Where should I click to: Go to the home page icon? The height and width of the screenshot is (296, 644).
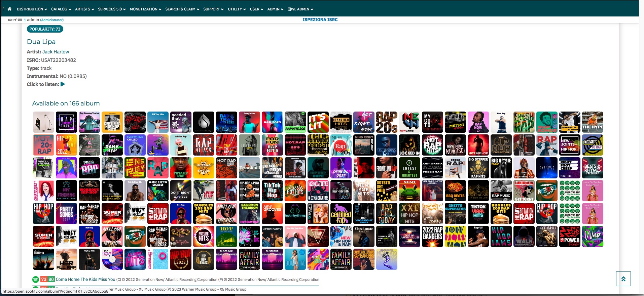pyautogui.click(x=9, y=9)
